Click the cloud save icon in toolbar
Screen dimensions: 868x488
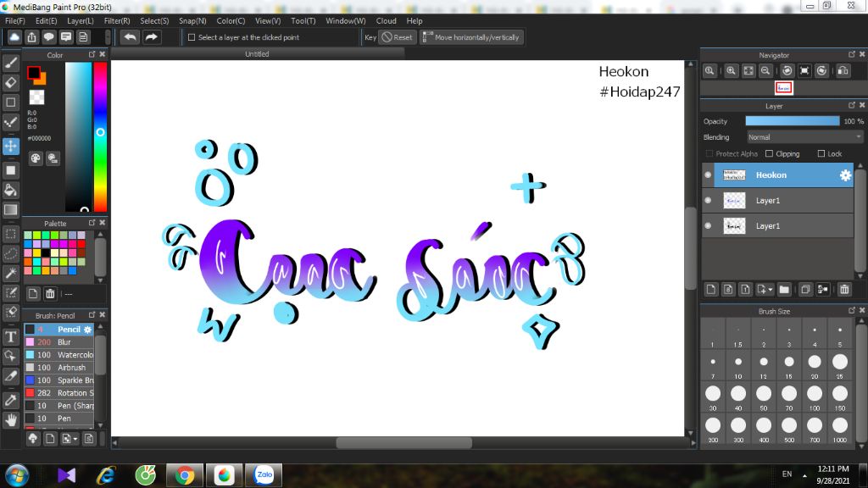coord(14,37)
